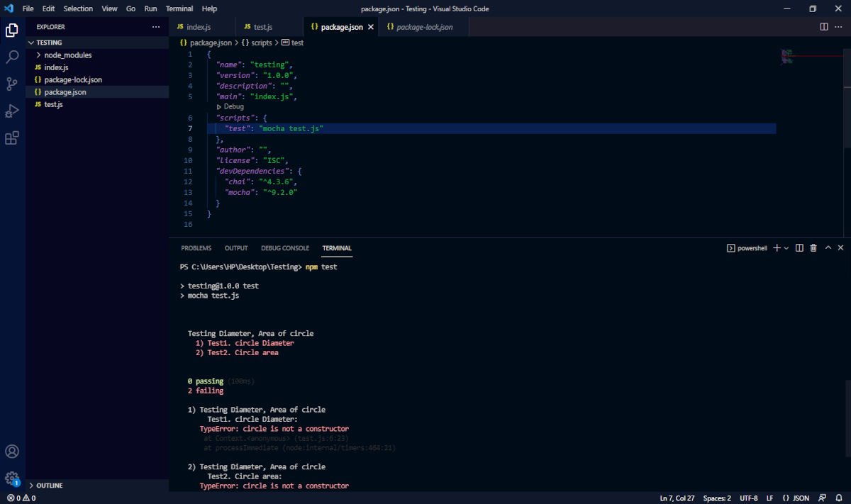Switch to the test.js tab
Image resolution: width=851 pixels, height=504 pixels.
pos(263,26)
